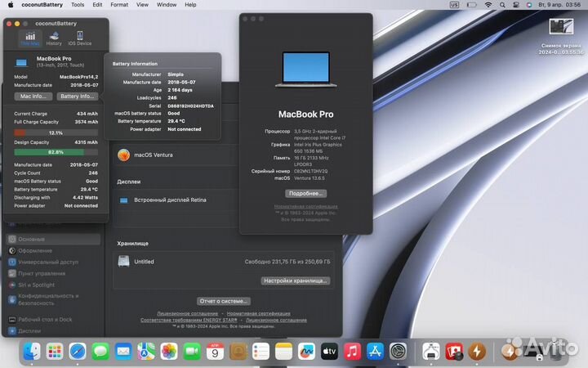Open Finder from the Dock
The image size is (588, 368).
pyautogui.click(x=32, y=352)
